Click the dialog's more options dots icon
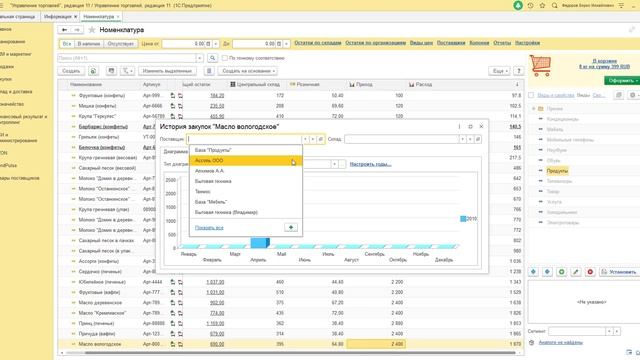This screenshot has height=360, width=640. click(x=459, y=127)
